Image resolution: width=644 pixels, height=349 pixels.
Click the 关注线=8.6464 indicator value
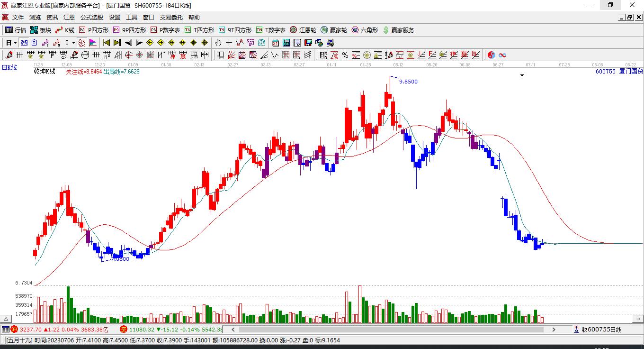84,71
